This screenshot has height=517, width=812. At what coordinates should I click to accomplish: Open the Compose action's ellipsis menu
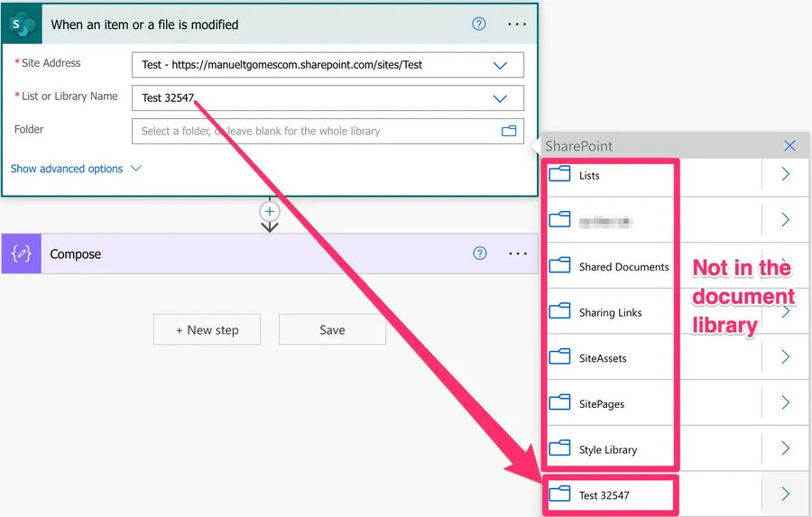[517, 254]
